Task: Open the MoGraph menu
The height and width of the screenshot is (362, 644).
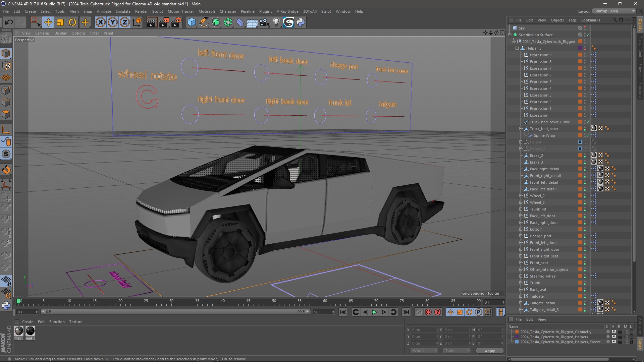Action: click(207, 11)
